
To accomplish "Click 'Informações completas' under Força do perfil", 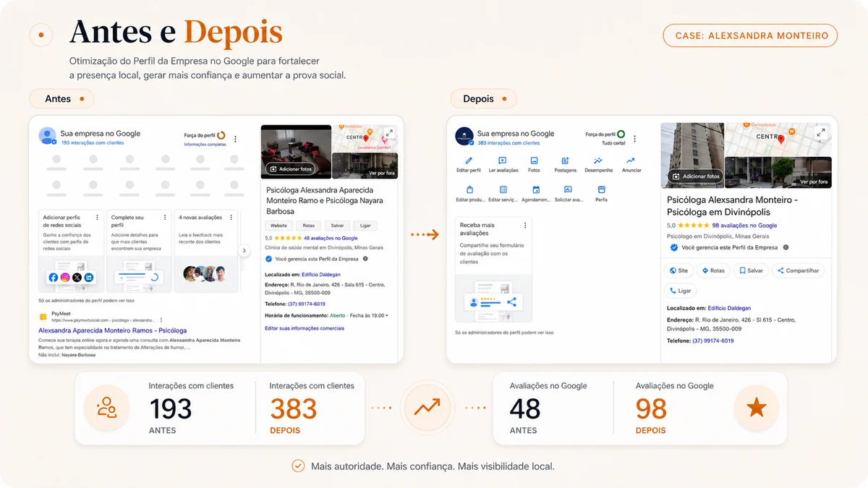I will point(205,145).
